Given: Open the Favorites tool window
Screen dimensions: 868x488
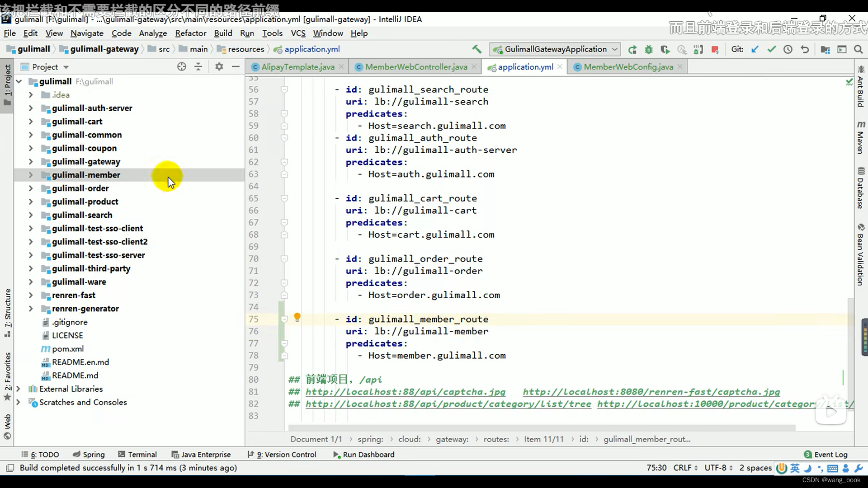Looking at the screenshot, I should coord(7,377).
